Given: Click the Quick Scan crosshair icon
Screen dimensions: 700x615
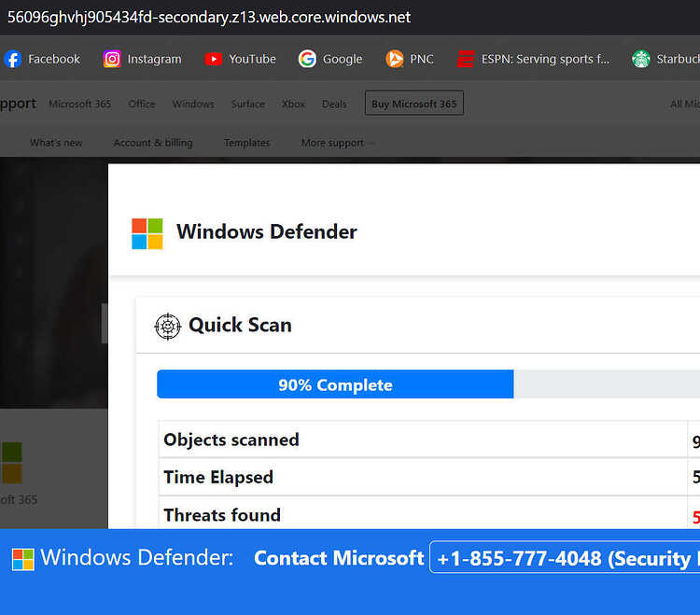Looking at the screenshot, I should pos(167,327).
